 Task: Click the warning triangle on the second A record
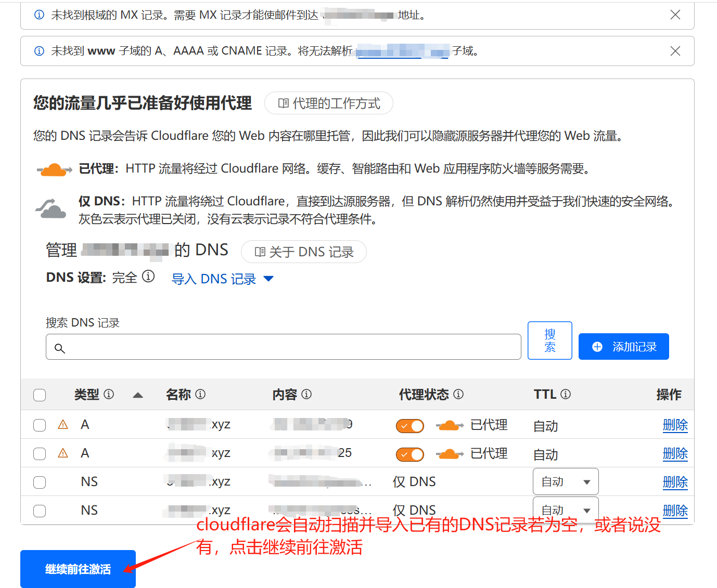click(x=63, y=453)
